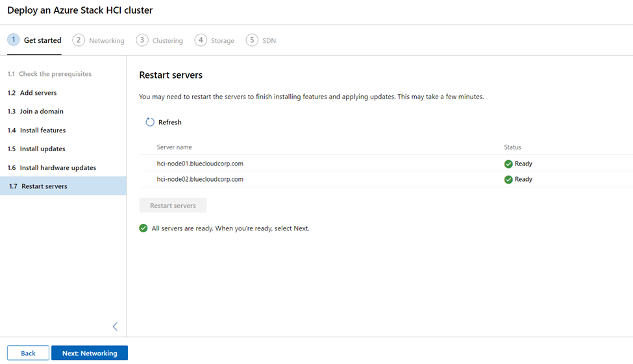Collapse the sidebar with the chevron arrow
This screenshot has width=633, height=364.
[115, 326]
